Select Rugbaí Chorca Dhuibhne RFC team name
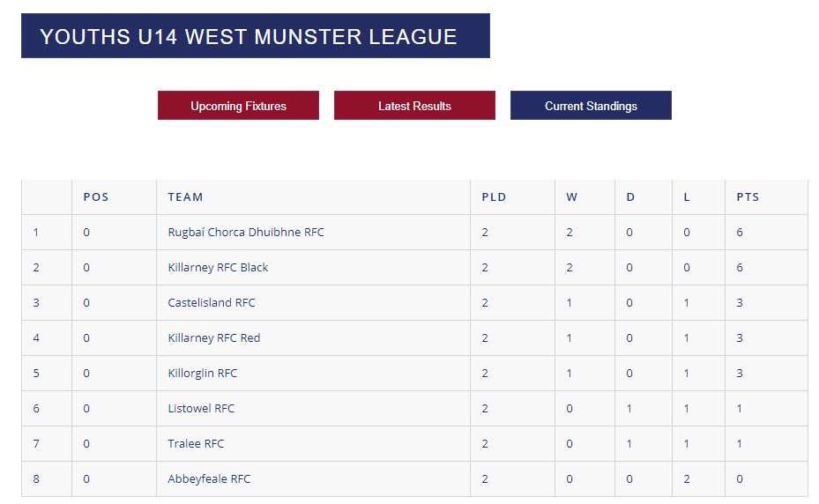819x504 pixels. pyautogui.click(x=246, y=233)
